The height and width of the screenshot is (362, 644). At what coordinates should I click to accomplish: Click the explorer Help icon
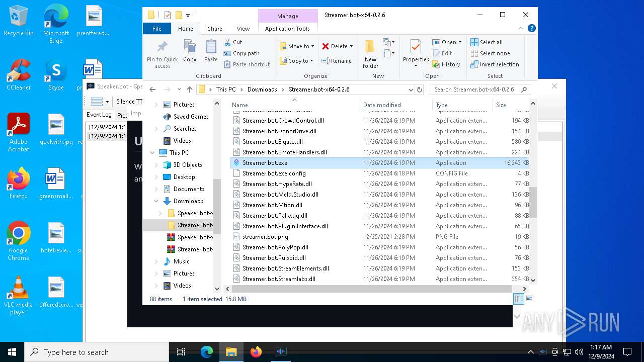pyautogui.click(x=531, y=29)
